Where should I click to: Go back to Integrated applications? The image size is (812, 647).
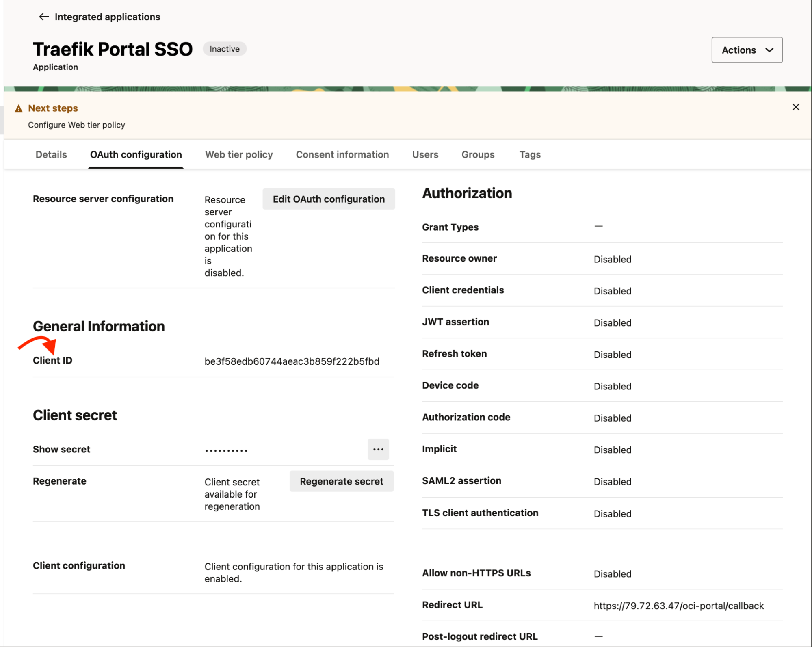coord(107,17)
